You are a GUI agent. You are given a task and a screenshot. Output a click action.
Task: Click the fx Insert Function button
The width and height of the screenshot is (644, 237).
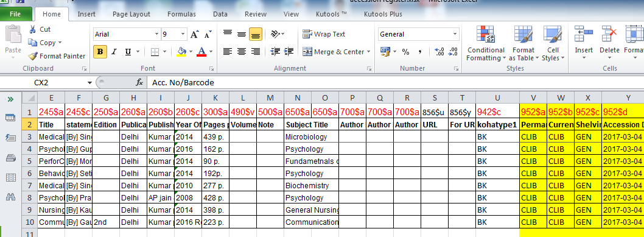tap(139, 83)
